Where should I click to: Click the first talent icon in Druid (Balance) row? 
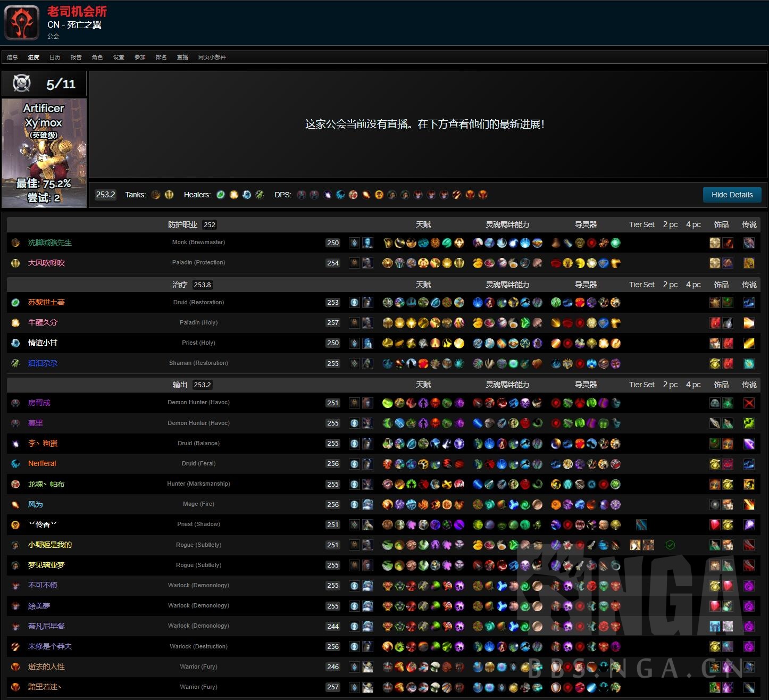pyautogui.click(x=388, y=444)
